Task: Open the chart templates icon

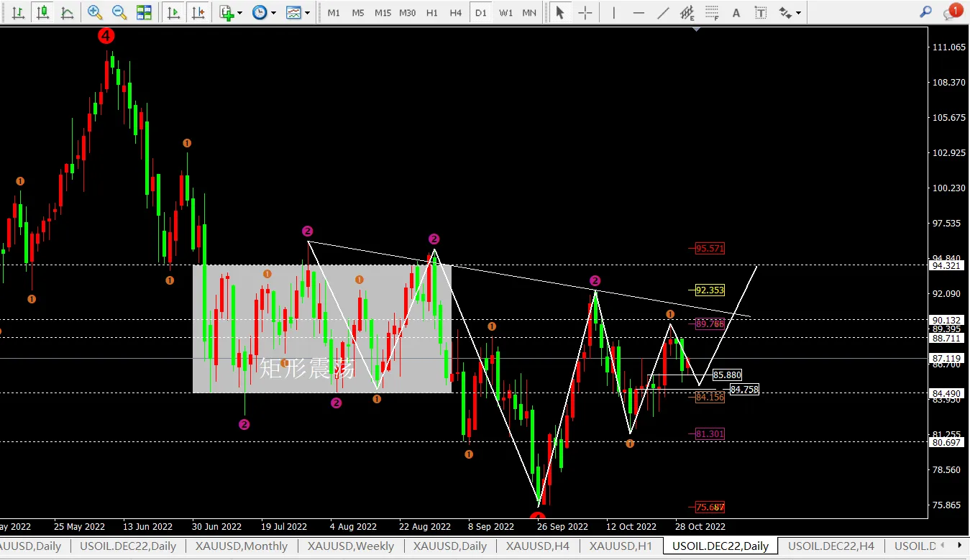Action: [x=293, y=12]
